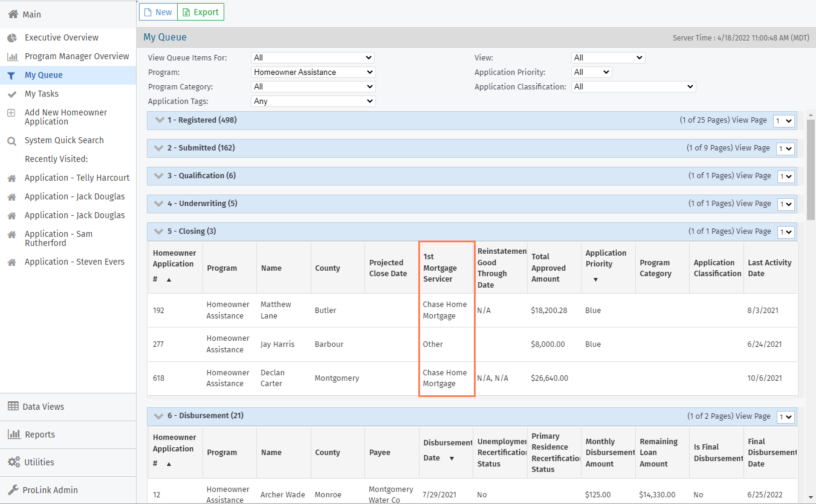
Task: Click the vertical scrollbar on the right
Action: point(811,169)
